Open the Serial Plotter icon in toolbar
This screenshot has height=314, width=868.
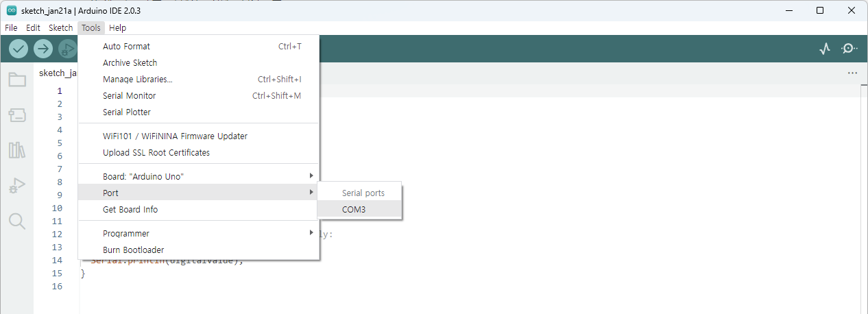point(825,49)
